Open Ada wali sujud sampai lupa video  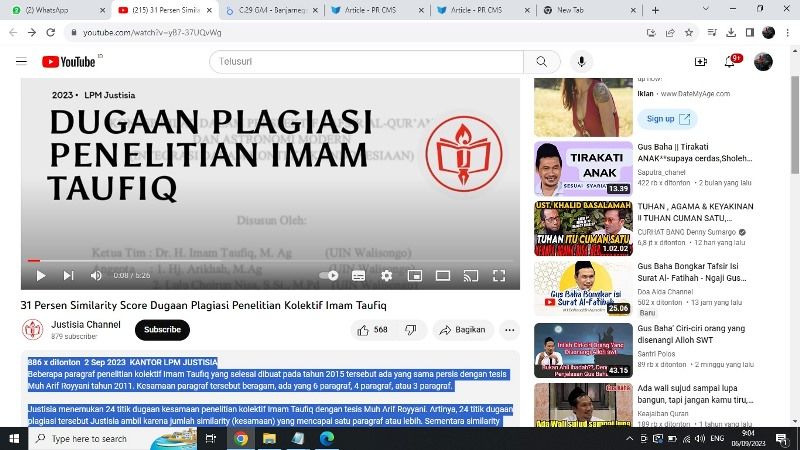[695, 394]
